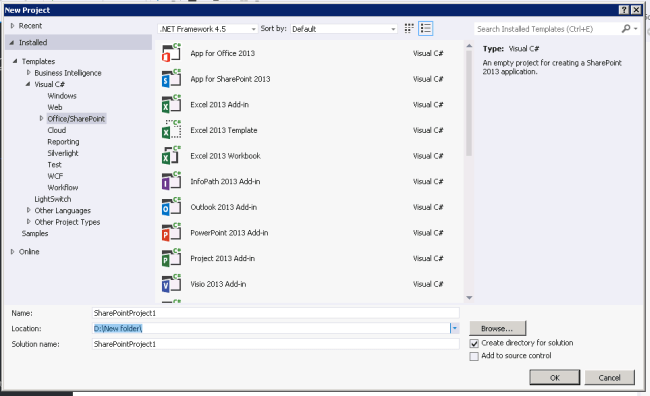Select the LightSwitch category
650x396 pixels.
(53, 199)
